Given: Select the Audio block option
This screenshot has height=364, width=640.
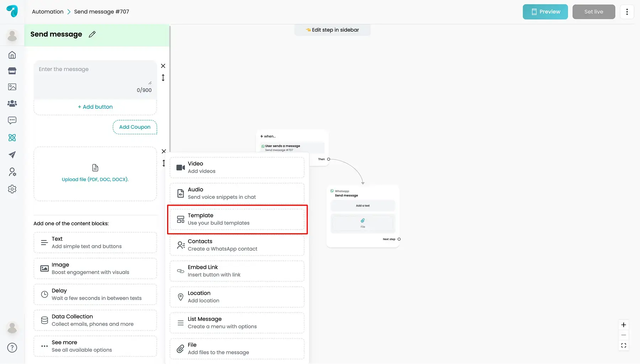Looking at the screenshot, I should [x=237, y=193].
